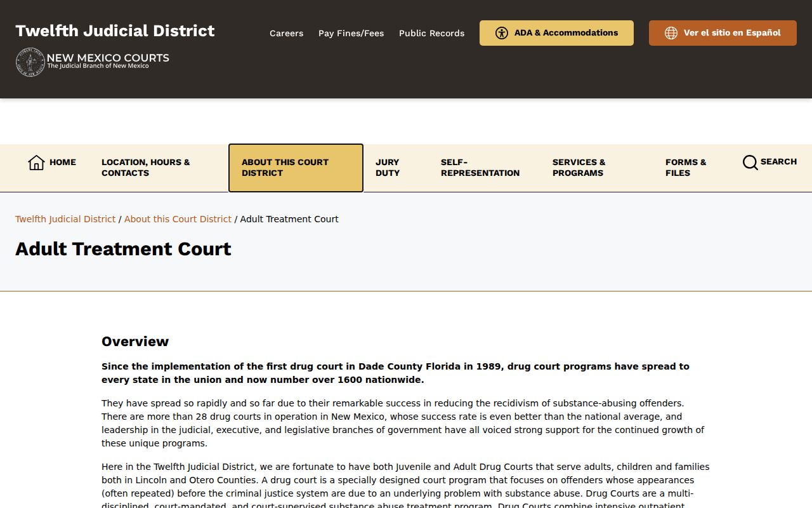Click the Adult Treatment Court page heading
812x508 pixels.
pyautogui.click(x=123, y=249)
